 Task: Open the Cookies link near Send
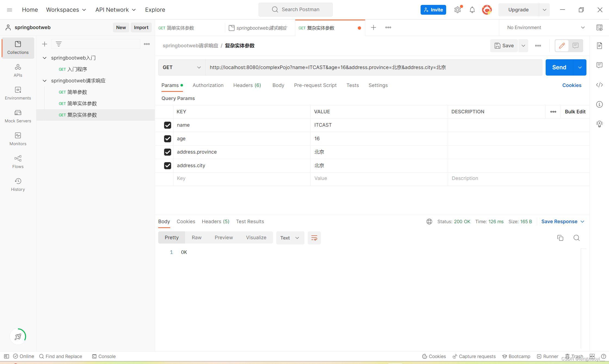[x=572, y=85]
